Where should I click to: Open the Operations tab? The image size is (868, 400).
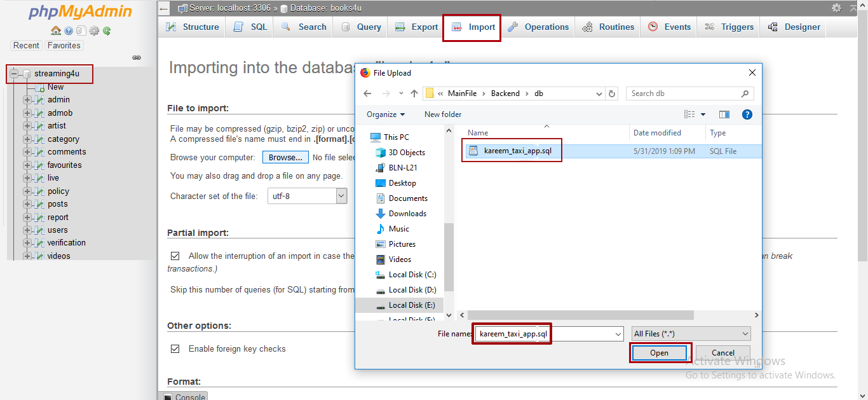point(538,27)
